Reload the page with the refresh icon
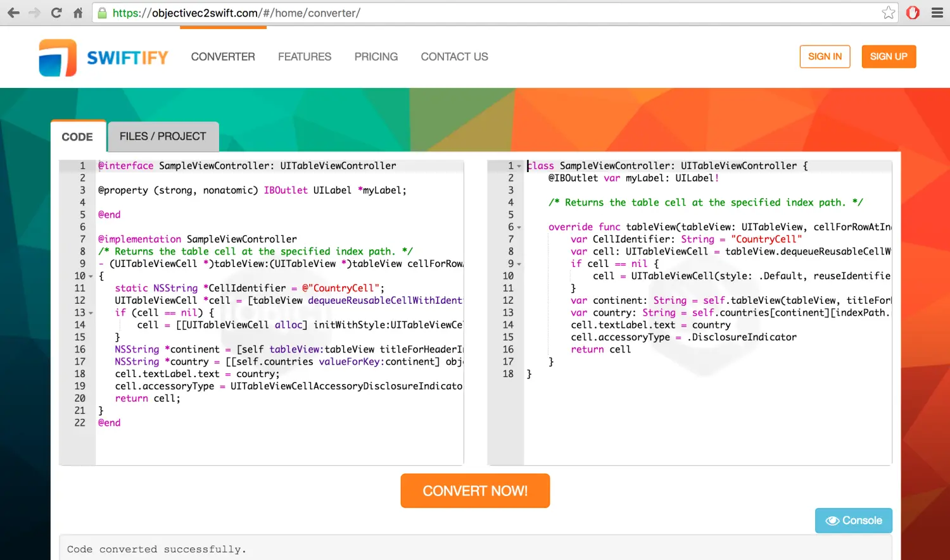This screenshot has width=950, height=560. [56, 13]
